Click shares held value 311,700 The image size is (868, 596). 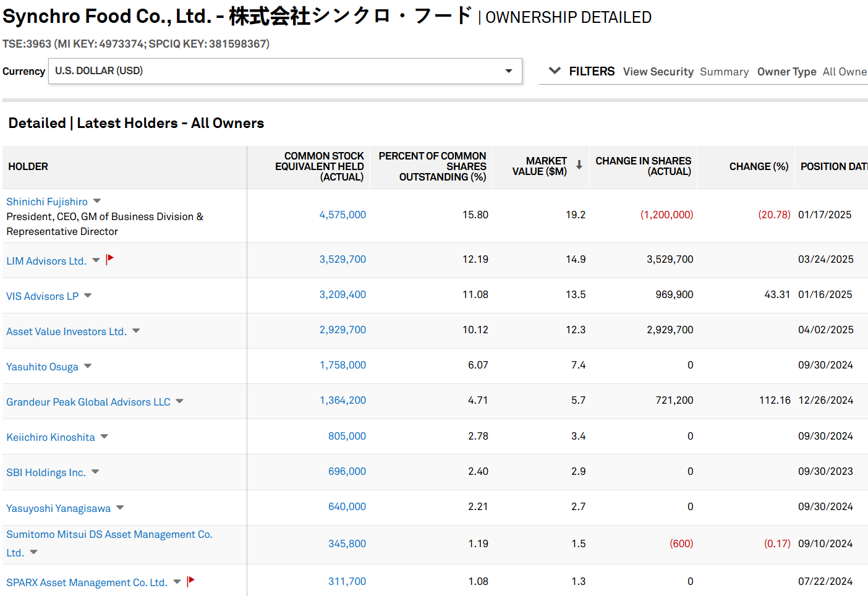(347, 581)
